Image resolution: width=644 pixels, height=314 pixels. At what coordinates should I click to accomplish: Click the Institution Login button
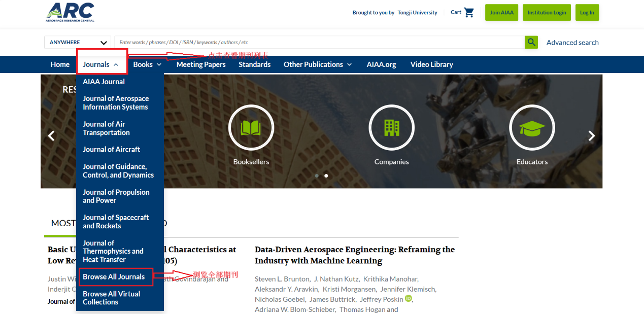pos(547,13)
